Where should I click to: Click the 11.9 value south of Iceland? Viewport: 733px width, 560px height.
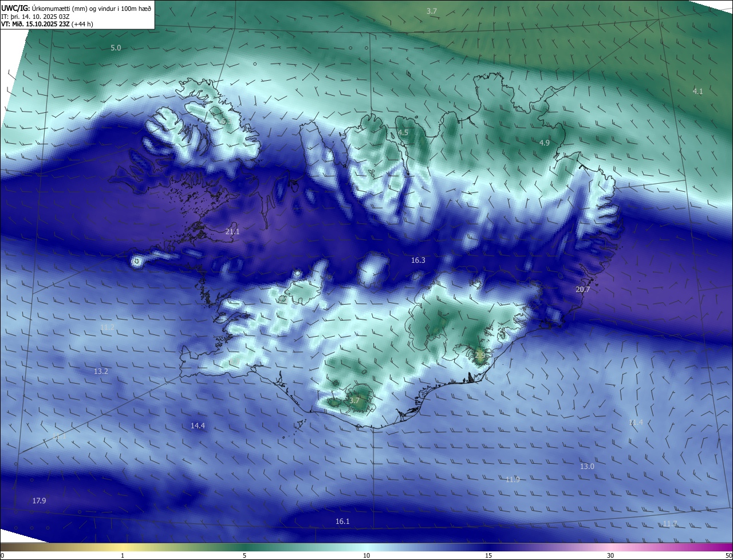513,479
